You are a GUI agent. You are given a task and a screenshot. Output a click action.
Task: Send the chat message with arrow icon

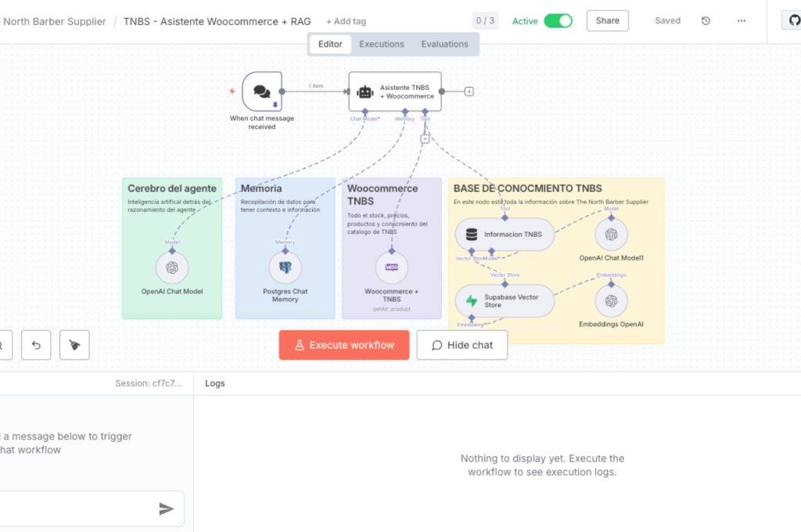167,509
